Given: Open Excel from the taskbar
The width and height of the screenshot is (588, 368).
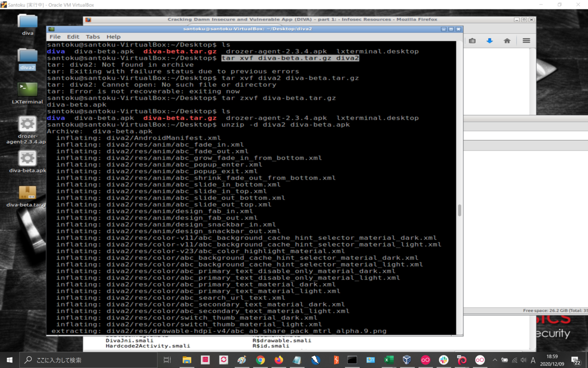Looking at the screenshot, I should click(x=389, y=360).
